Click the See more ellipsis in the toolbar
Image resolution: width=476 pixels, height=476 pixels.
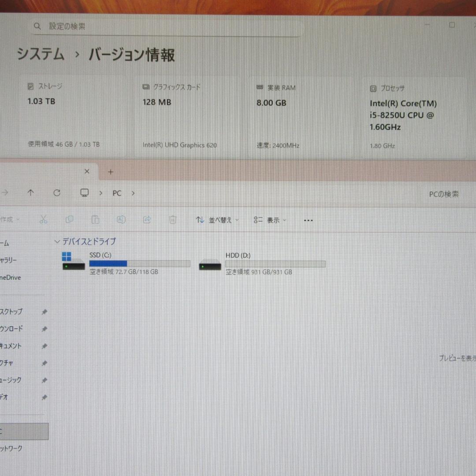[308, 220]
